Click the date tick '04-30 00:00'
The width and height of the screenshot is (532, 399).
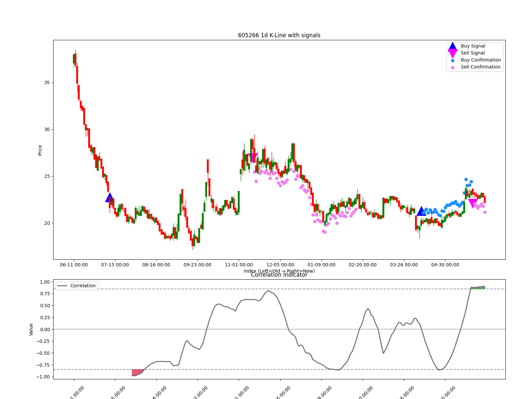(445, 265)
